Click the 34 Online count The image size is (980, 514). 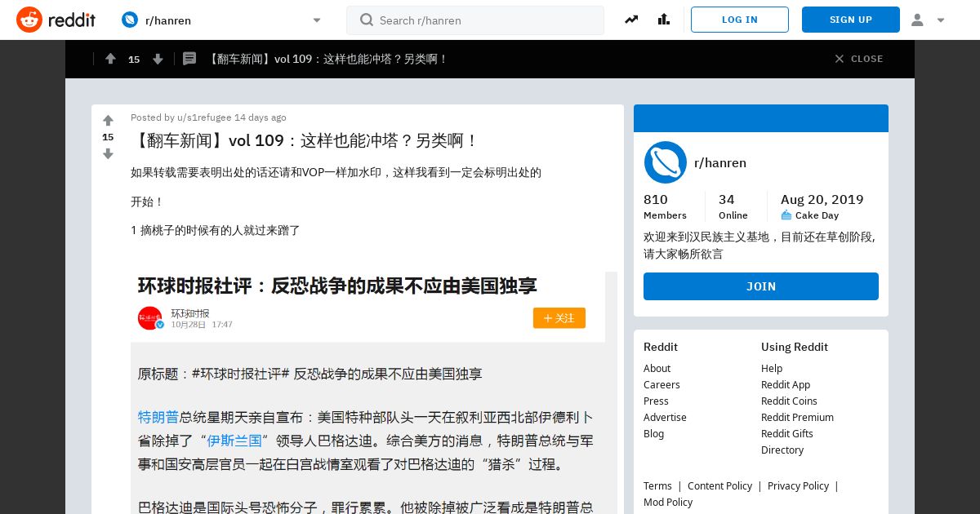pyautogui.click(x=733, y=206)
